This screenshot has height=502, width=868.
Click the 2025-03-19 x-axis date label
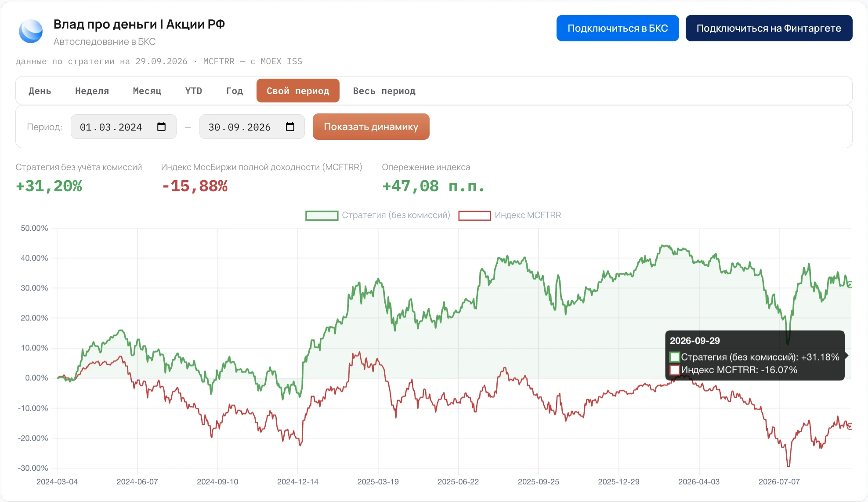pyautogui.click(x=378, y=482)
